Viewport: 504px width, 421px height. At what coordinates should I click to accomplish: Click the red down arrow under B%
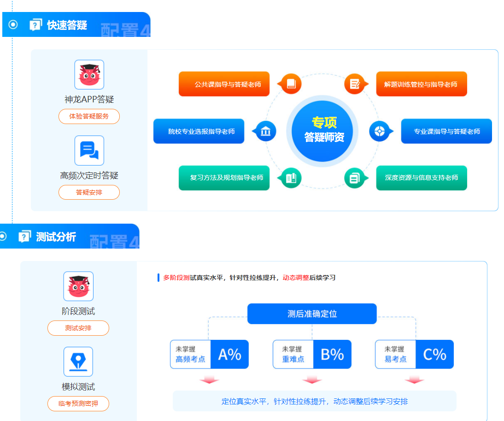pos(312,379)
